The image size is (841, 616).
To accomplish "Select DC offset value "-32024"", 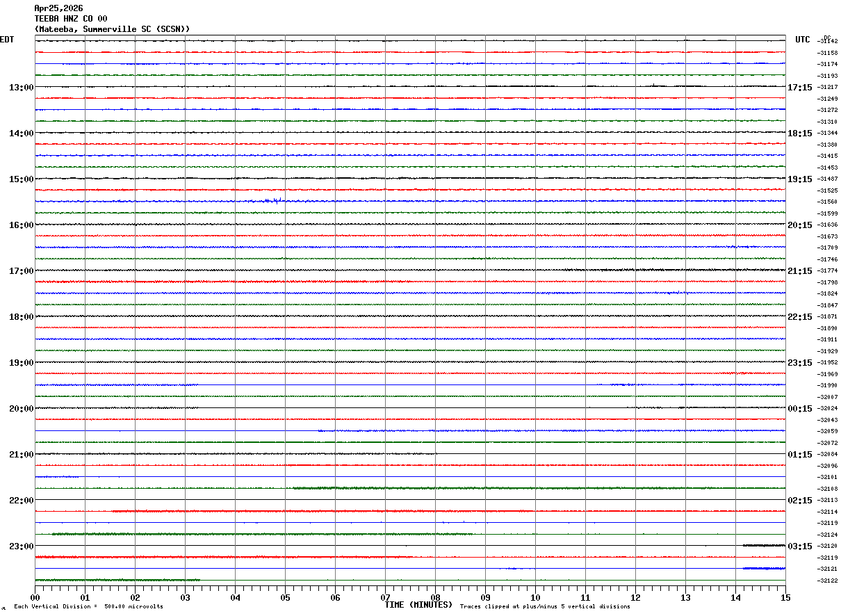I will click(828, 409).
